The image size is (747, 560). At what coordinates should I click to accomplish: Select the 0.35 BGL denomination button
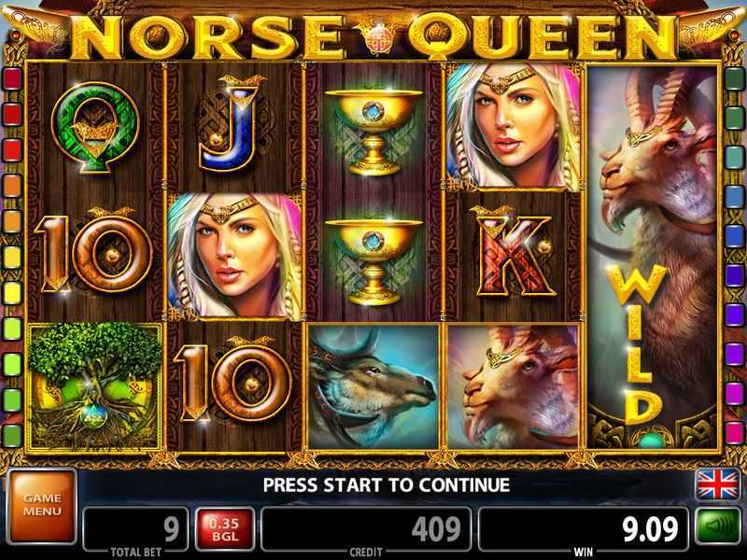click(224, 529)
